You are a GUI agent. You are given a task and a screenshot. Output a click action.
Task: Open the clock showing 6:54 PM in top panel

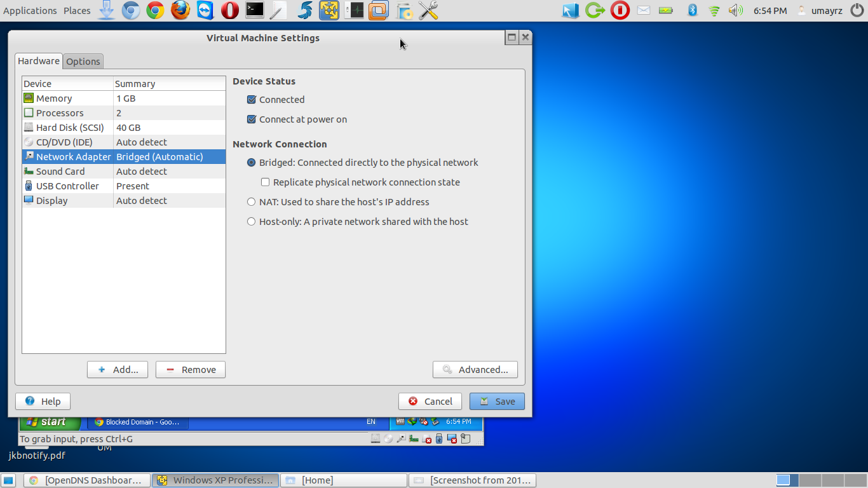pos(770,10)
